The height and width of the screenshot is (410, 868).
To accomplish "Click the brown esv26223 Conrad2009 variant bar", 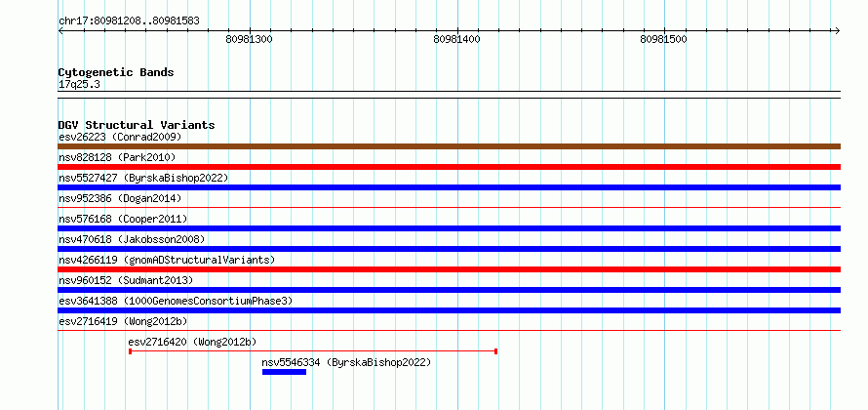I will pyautogui.click(x=449, y=146).
